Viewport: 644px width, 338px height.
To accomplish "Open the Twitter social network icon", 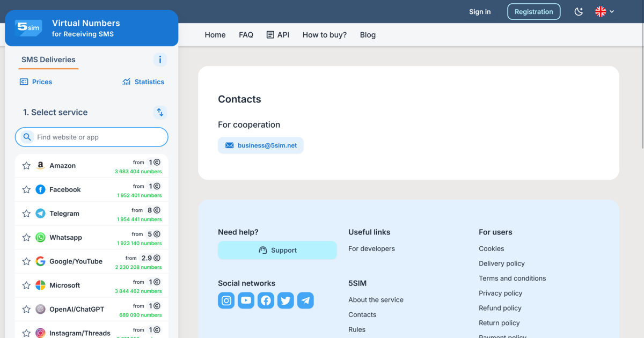I will 286,300.
